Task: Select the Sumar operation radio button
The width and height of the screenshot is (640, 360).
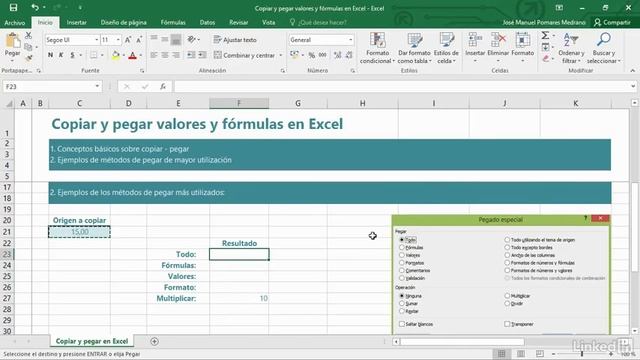Action: (x=402, y=303)
